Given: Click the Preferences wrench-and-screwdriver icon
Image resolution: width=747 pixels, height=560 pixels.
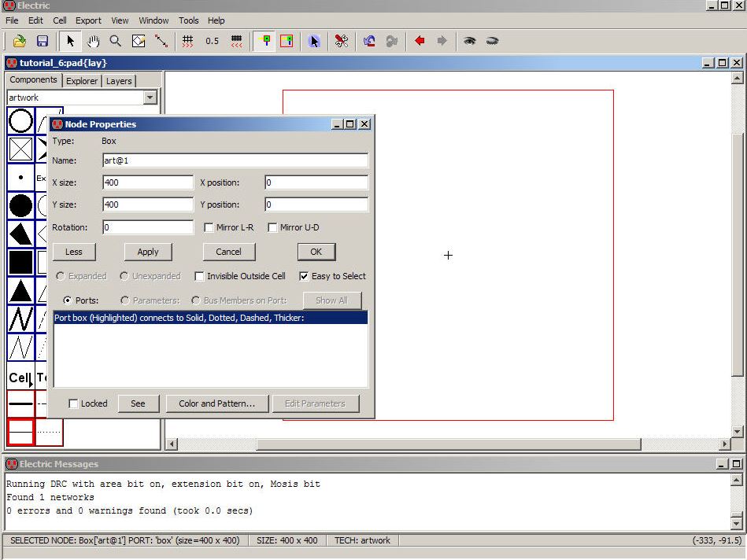Looking at the screenshot, I should coord(341,41).
